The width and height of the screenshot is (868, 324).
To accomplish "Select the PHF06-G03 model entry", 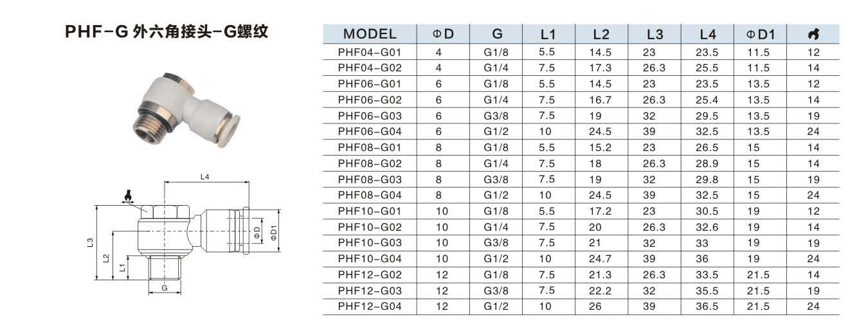I will coord(370,116).
